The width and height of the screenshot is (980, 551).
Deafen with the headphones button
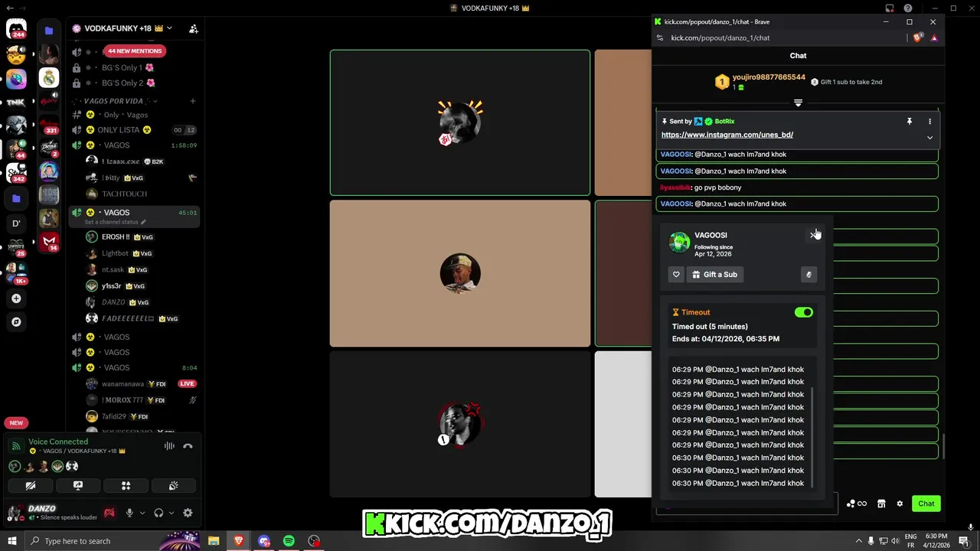158,513
